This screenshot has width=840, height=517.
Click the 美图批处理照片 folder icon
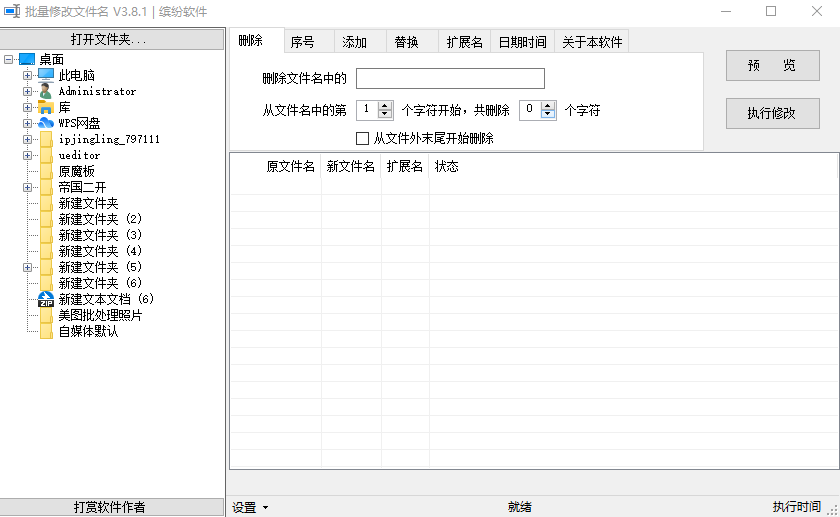click(47, 316)
